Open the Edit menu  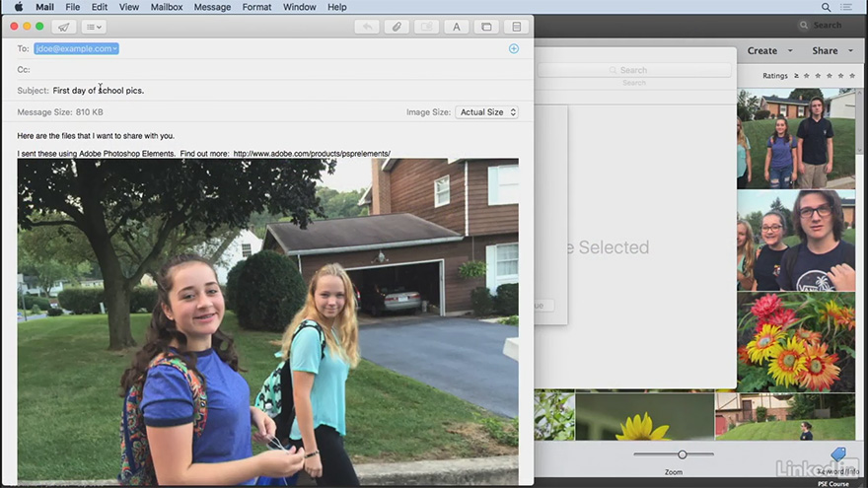tap(100, 7)
